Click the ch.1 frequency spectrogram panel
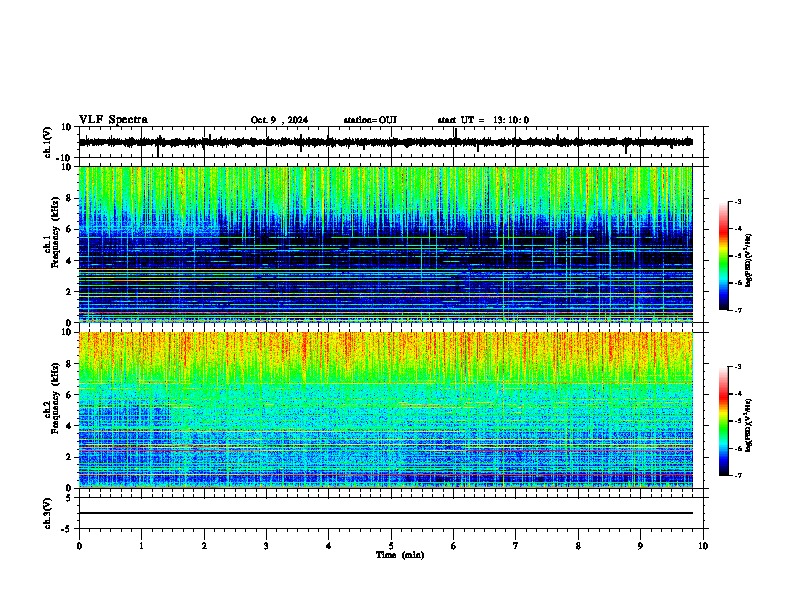This screenshot has width=792, height=612. pos(386,244)
